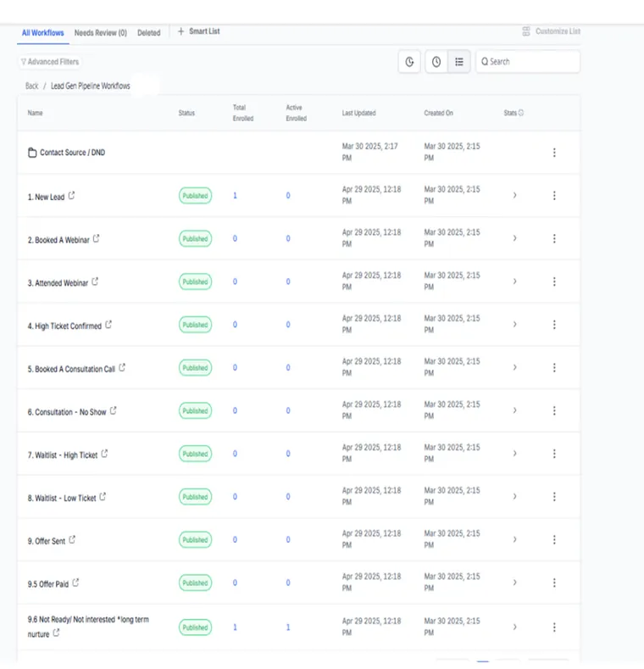The width and height of the screenshot is (644, 669).
Task: Open the three-dot menu for 9. Offer Sent
Action: (x=554, y=540)
